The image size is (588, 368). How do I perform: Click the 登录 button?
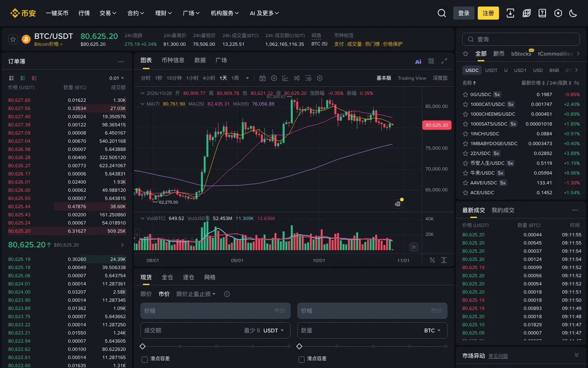click(464, 13)
